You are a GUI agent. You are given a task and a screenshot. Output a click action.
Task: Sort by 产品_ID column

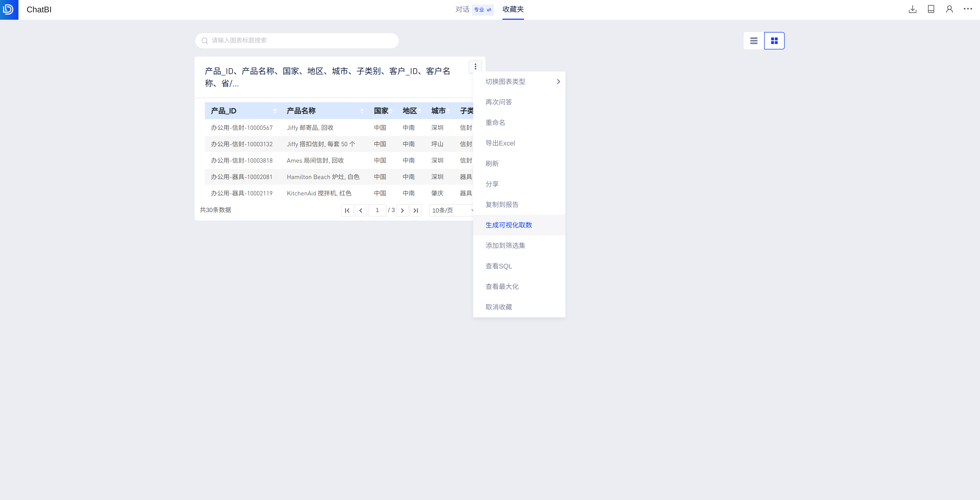(275, 111)
